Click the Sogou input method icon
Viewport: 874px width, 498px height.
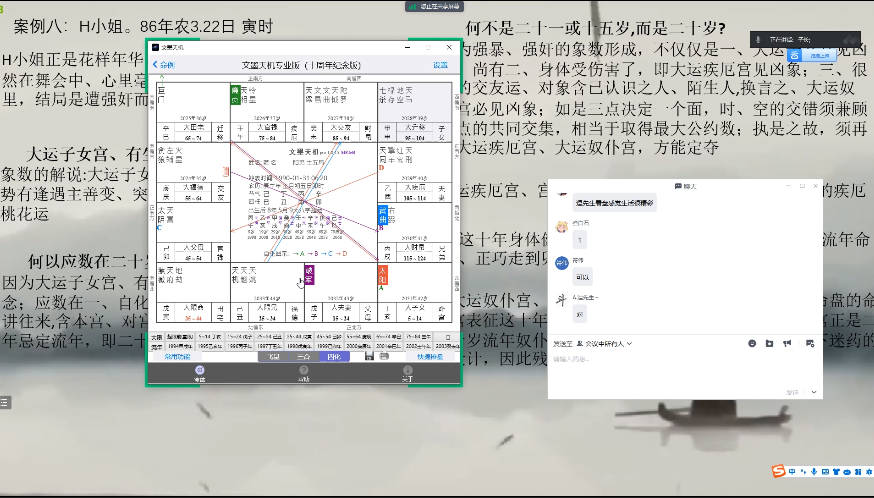pyautogui.click(x=777, y=471)
